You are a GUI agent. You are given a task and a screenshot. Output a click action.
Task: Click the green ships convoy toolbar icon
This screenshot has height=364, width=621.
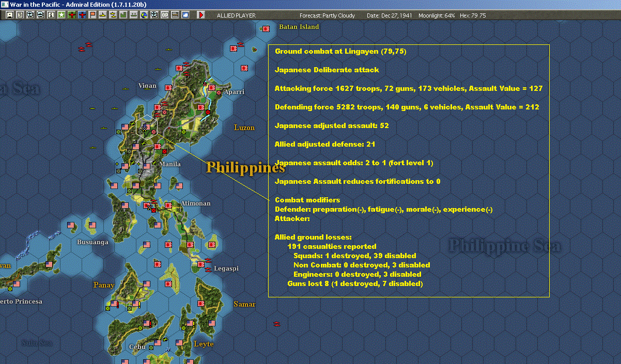point(133,15)
